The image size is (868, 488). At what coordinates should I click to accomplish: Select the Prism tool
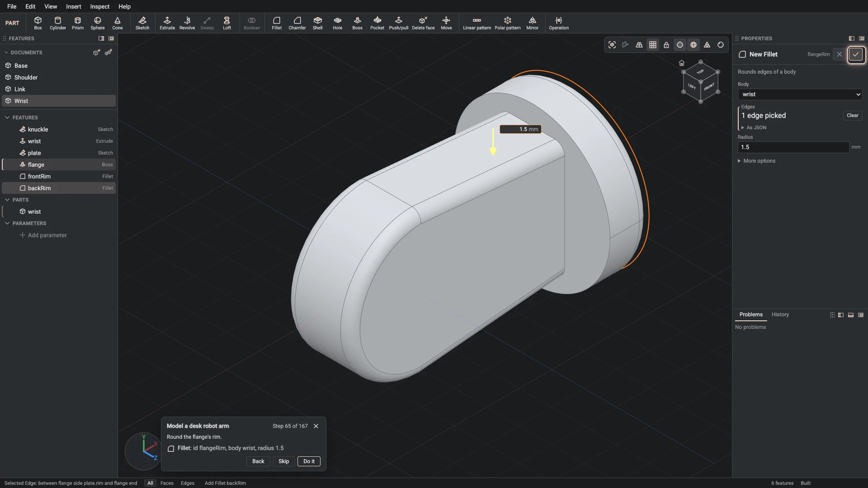coord(78,23)
